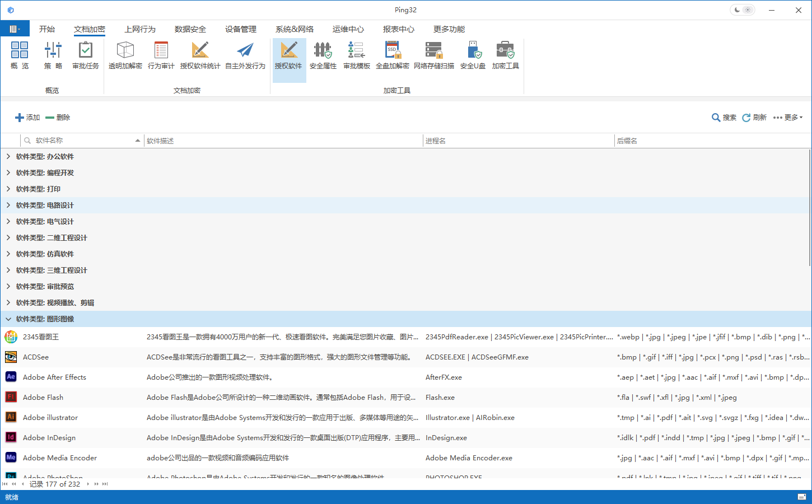The width and height of the screenshot is (812, 504).
Task: Expand the 打印 software group
Action: click(8, 189)
